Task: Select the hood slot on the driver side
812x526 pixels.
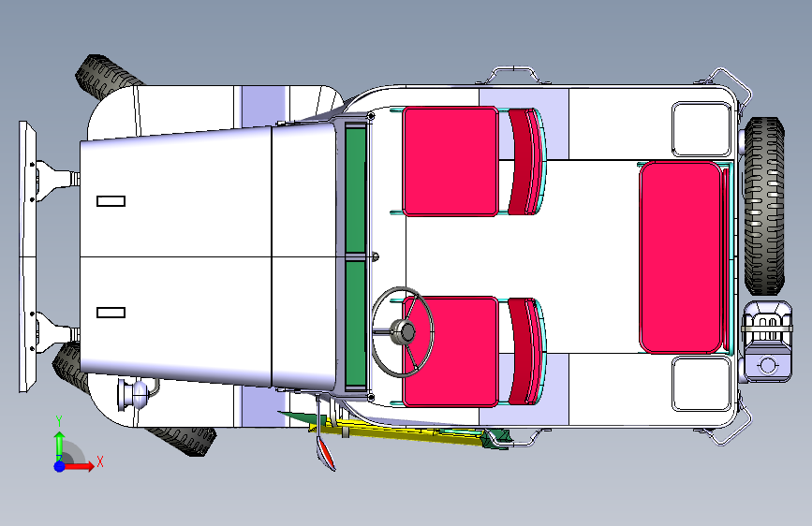Action: point(111,313)
